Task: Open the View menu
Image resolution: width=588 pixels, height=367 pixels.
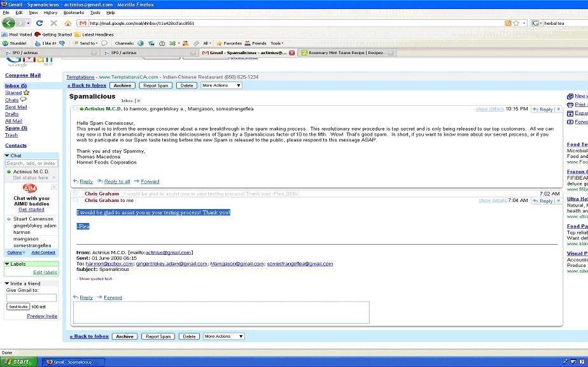Action: pyautogui.click(x=33, y=12)
